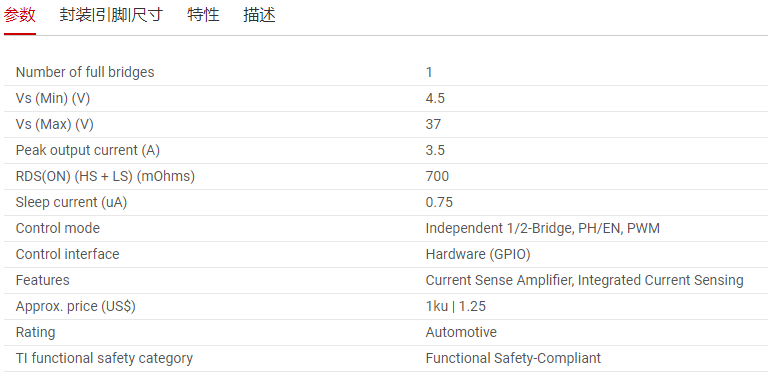The height and width of the screenshot is (378, 768).
Task: Click the Vs (Max) (V) value 37
Action: click(x=433, y=124)
